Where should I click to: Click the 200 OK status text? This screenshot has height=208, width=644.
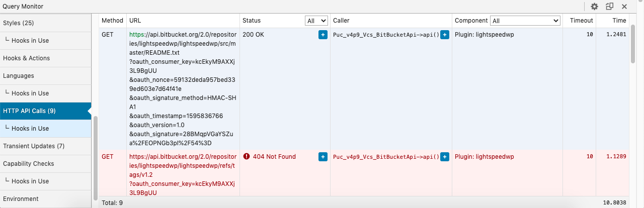253,35
